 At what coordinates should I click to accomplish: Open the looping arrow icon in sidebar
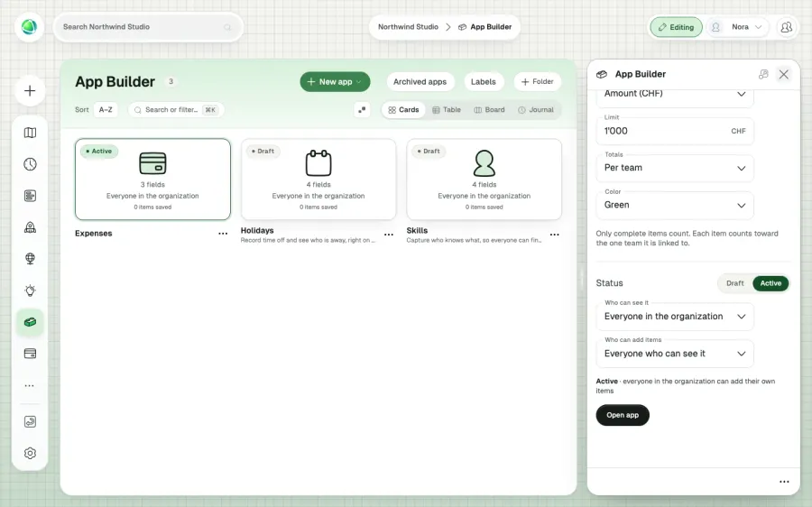30,421
